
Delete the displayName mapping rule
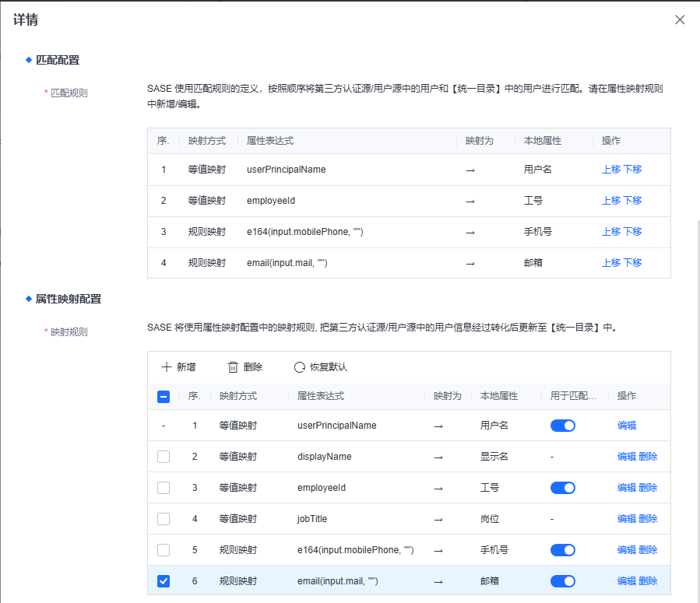[x=648, y=457]
